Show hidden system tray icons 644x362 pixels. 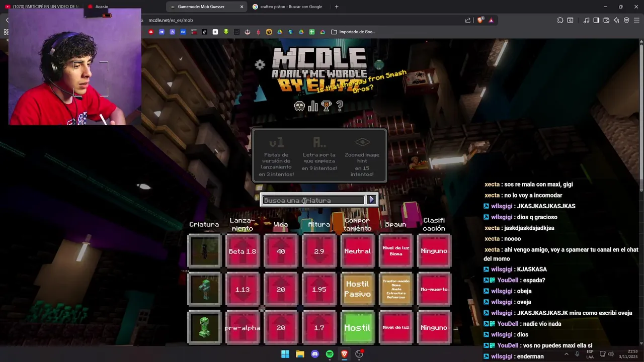pos(567,354)
